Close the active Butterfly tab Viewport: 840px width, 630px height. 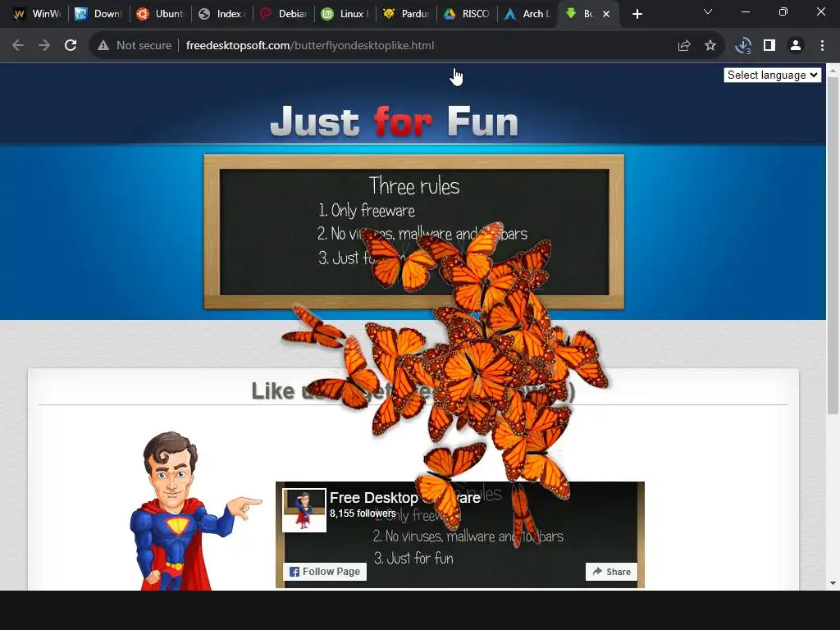[x=606, y=15]
